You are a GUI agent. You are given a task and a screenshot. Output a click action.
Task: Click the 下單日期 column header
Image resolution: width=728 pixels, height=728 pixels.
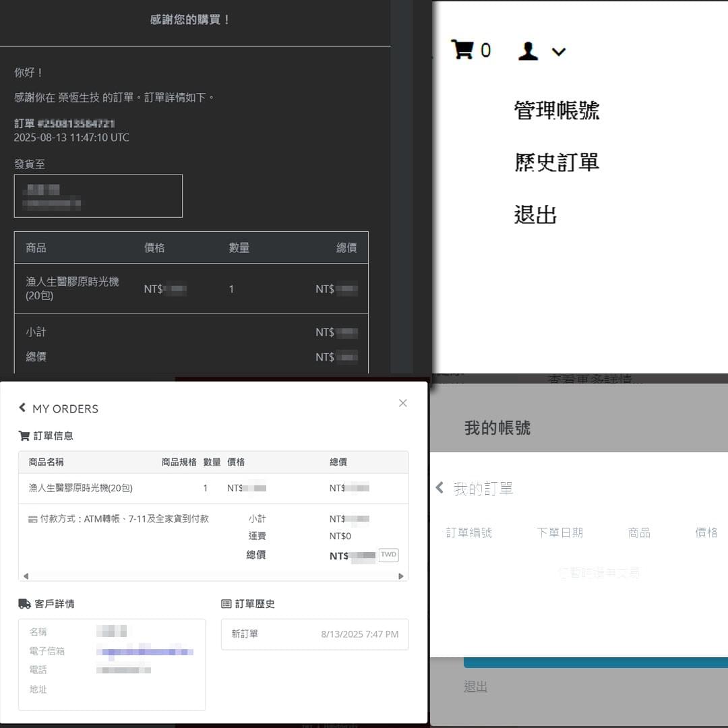559,533
